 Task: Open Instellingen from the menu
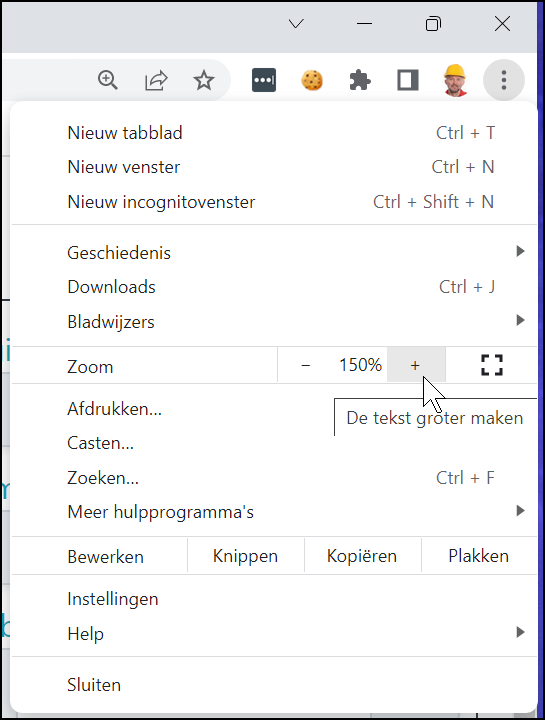(x=274, y=599)
